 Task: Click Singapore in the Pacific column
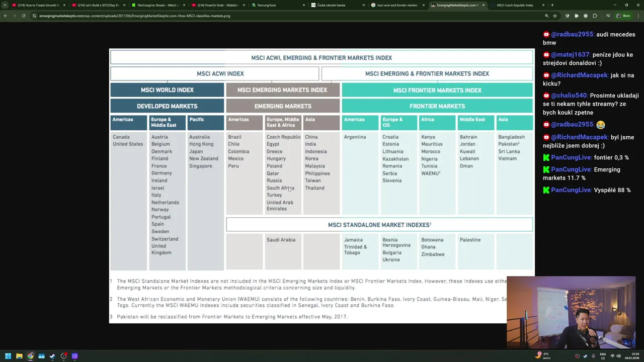(x=200, y=166)
